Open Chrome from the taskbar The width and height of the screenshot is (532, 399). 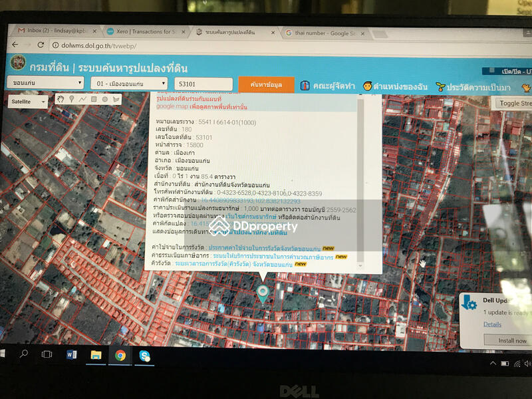[x=120, y=355]
